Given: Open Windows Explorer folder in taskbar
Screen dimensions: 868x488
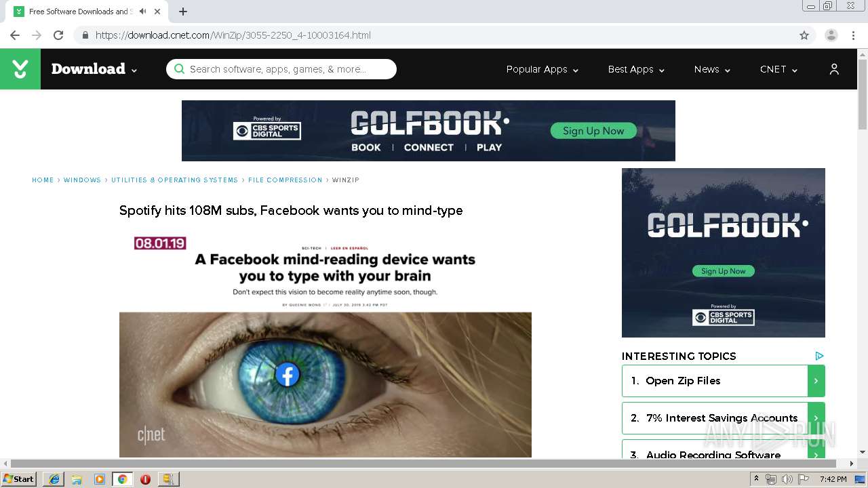Looking at the screenshot, I should tap(77, 479).
